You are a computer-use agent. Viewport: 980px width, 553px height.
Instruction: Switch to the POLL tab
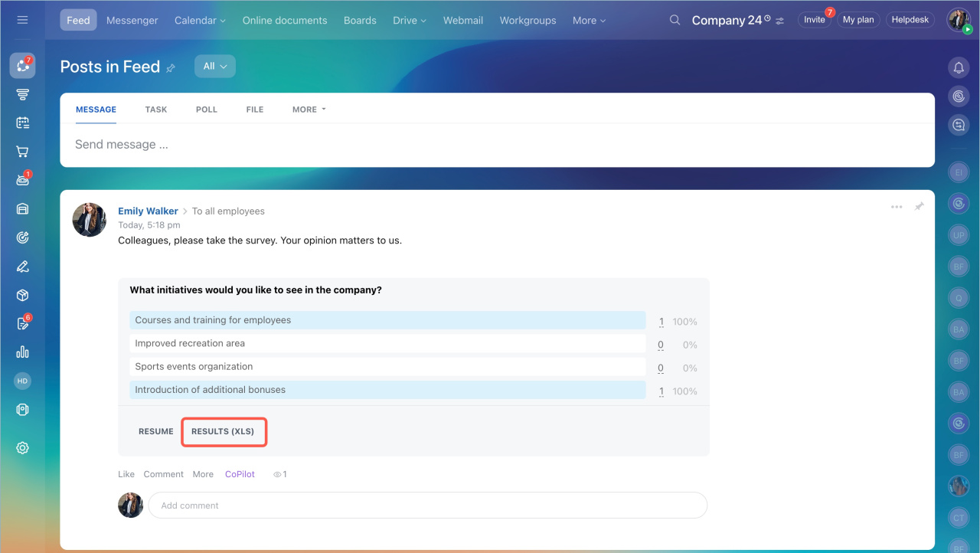tap(207, 110)
